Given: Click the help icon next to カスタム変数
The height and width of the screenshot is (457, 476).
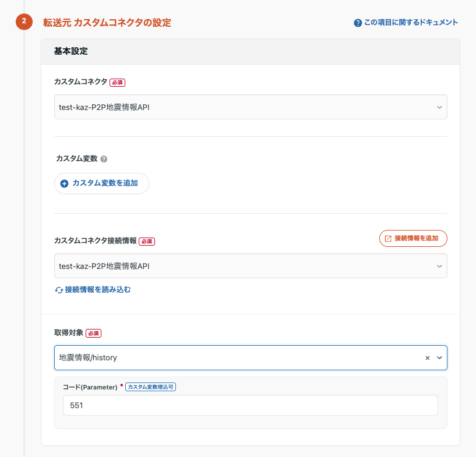Looking at the screenshot, I should click(104, 159).
